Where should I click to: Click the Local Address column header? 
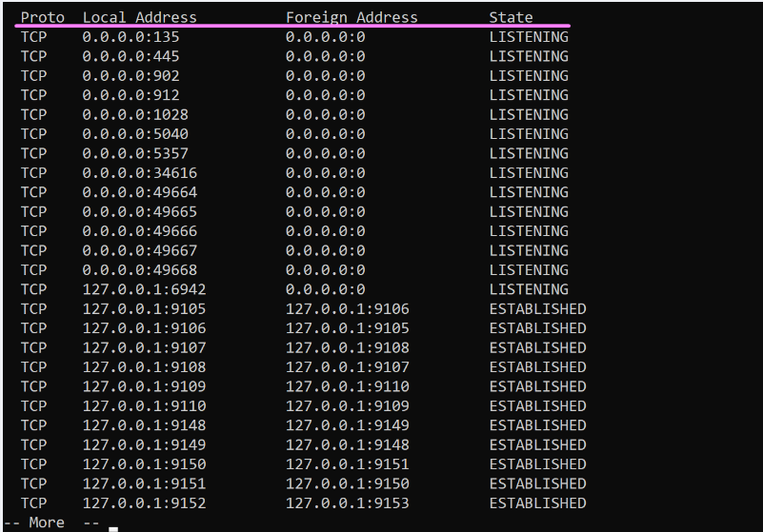pyautogui.click(x=140, y=17)
